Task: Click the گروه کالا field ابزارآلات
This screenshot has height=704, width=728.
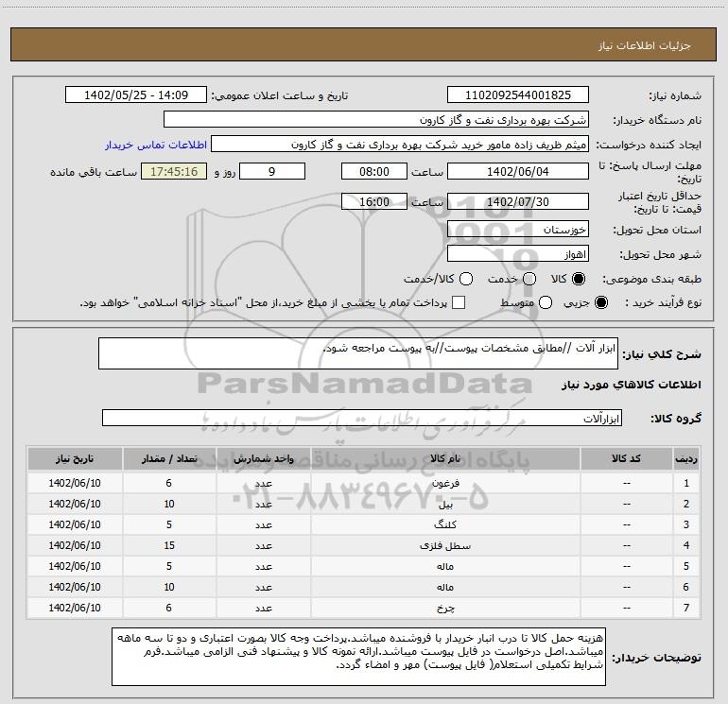Action: (x=362, y=418)
